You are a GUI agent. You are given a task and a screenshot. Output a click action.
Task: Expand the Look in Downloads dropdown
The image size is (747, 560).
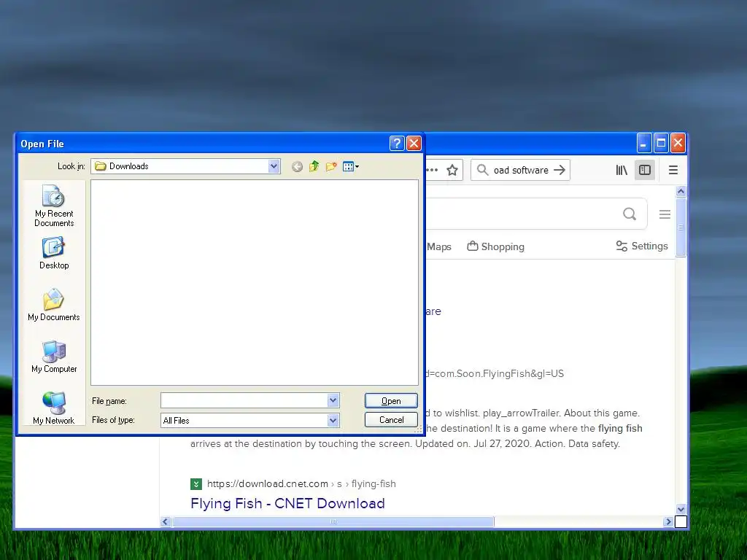[x=274, y=166]
